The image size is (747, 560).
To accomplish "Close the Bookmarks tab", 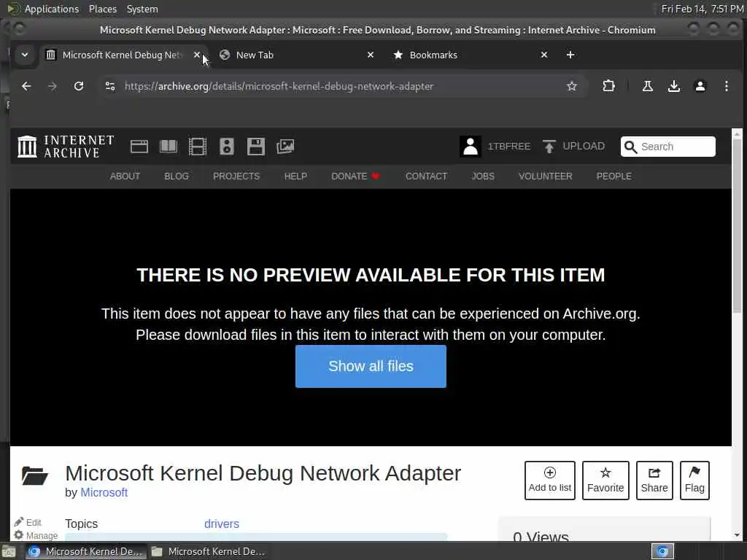I will point(544,55).
